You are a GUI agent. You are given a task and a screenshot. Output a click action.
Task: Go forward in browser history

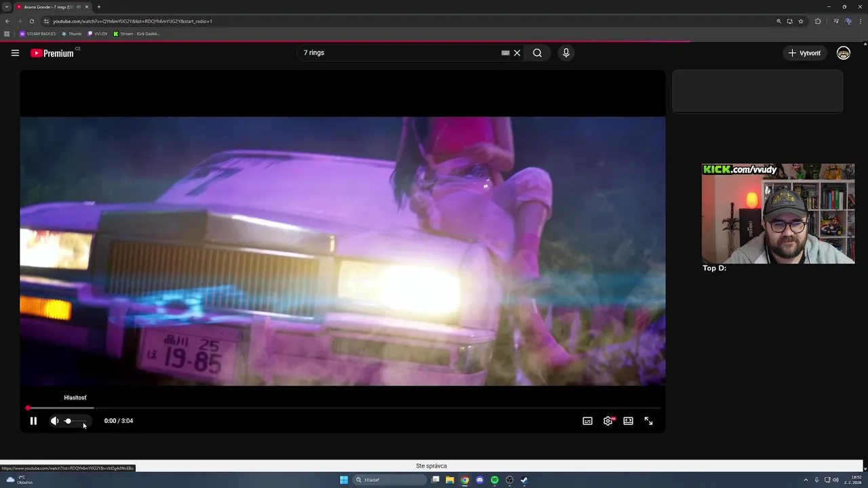pos(19,21)
